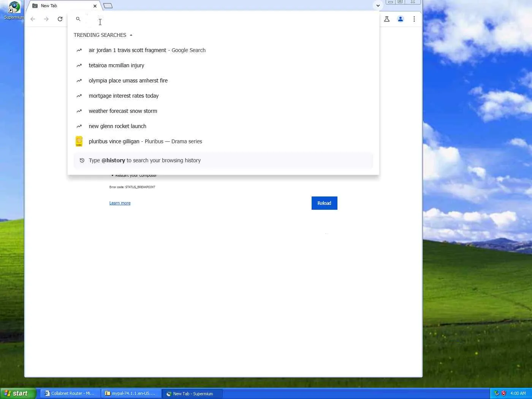Choose suggestion 'mortgage interest rates today'
This screenshot has height=399, width=532.
point(223,96)
